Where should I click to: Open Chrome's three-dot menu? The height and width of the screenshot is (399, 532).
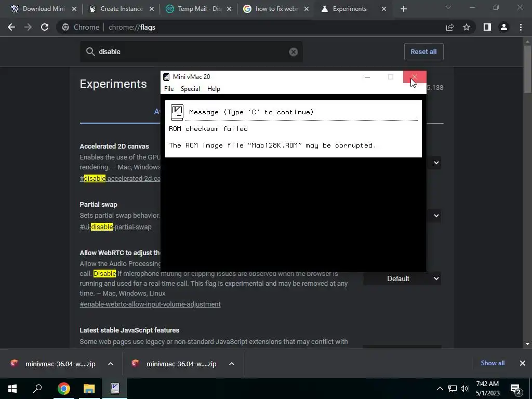pos(521,27)
